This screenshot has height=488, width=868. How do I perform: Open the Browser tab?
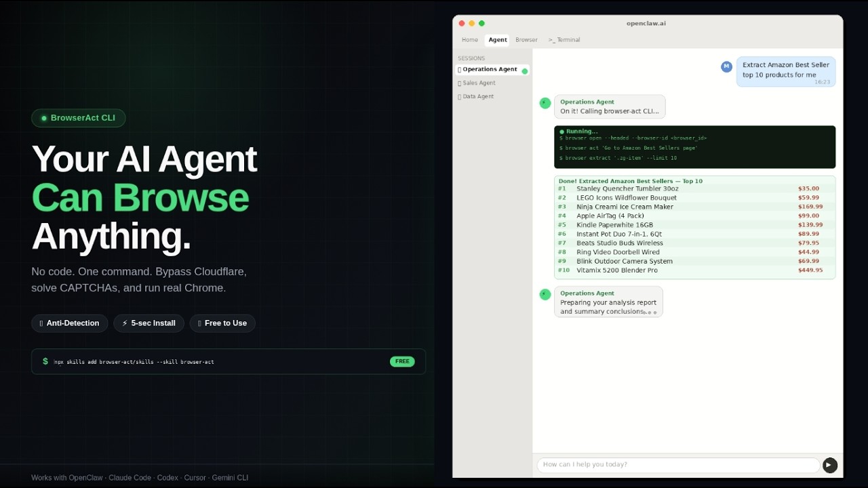coord(526,40)
